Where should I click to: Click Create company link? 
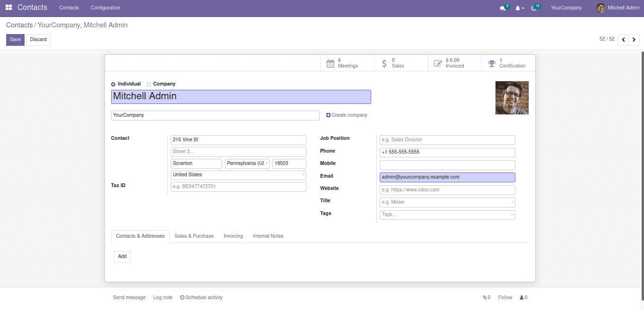click(347, 115)
